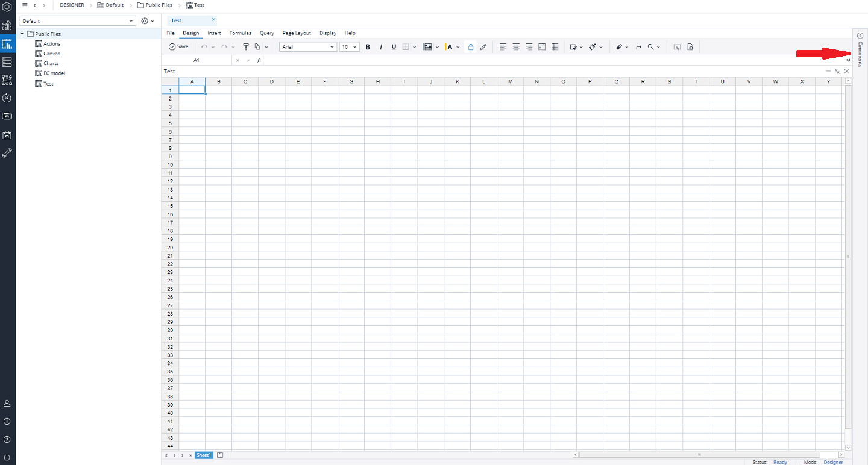The width and height of the screenshot is (868, 465).
Task: Click the power logout icon at bottom left
Action: [x=7, y=458]
